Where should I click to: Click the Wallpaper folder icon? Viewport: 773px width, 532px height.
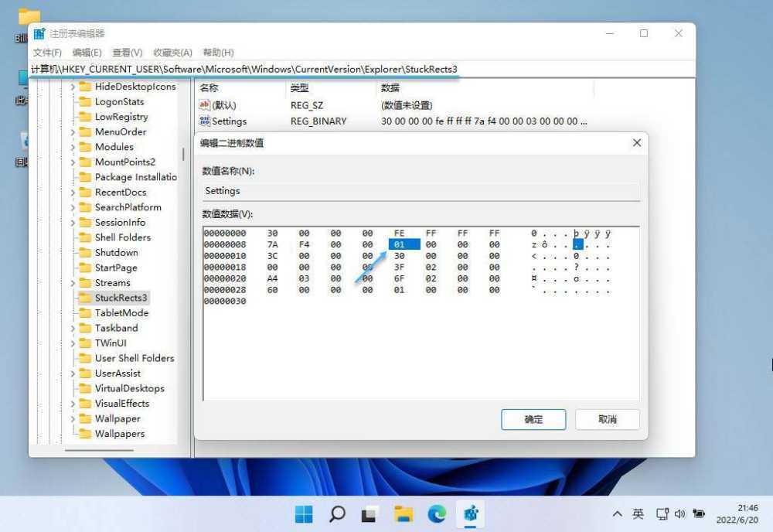click(85, 418)
